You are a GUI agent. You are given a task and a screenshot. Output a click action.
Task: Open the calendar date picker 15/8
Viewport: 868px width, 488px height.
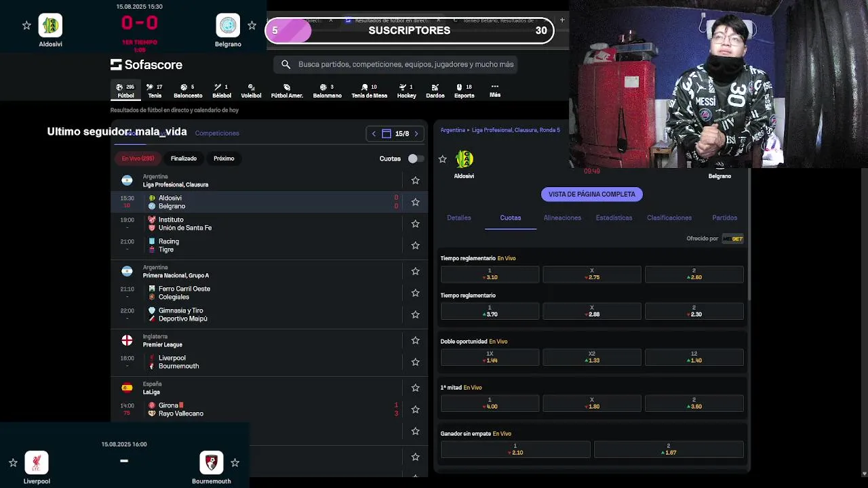[x=395, y=134]
